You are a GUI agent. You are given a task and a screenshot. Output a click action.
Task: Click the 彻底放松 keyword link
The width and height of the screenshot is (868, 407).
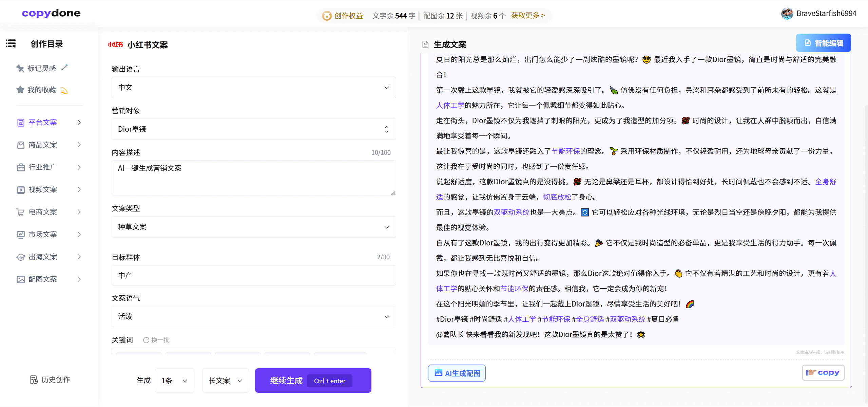(557, 197)
